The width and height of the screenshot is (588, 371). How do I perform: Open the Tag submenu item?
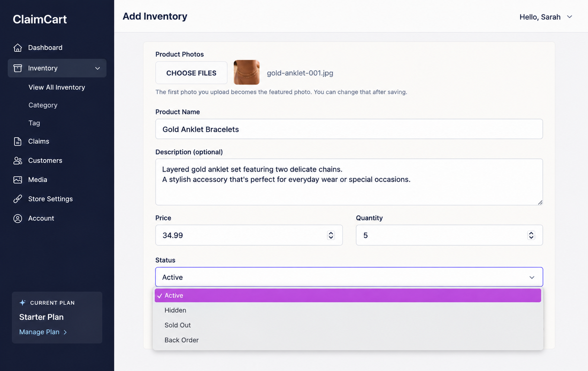pyautogui.click(x=34, y=123)
